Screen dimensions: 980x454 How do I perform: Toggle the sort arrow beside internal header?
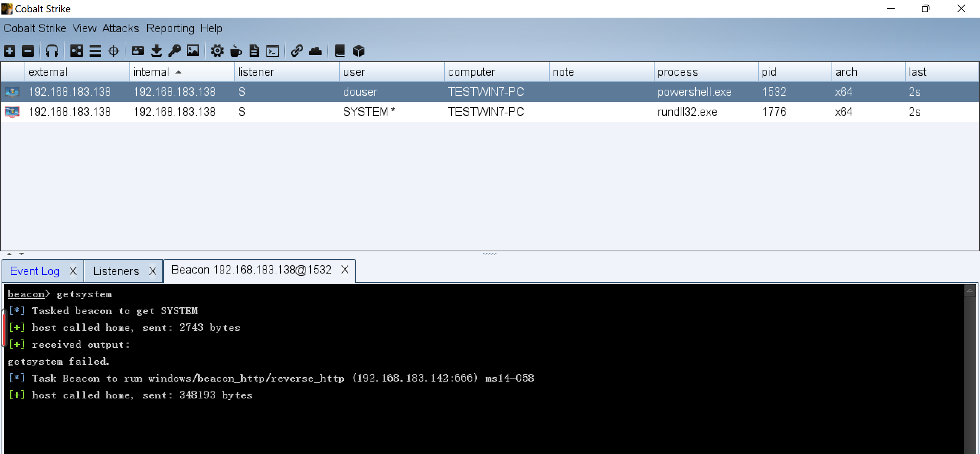[x=178, y=72]
